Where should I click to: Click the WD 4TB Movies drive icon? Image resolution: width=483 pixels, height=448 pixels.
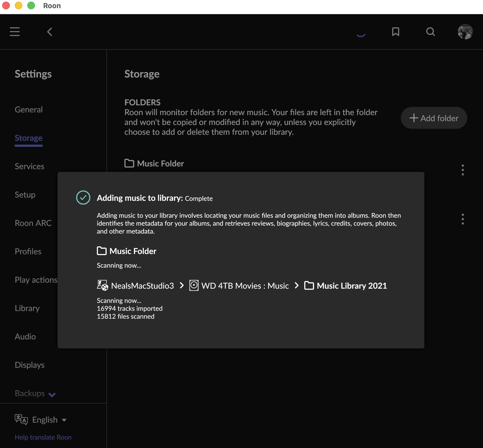pos(194,285)
